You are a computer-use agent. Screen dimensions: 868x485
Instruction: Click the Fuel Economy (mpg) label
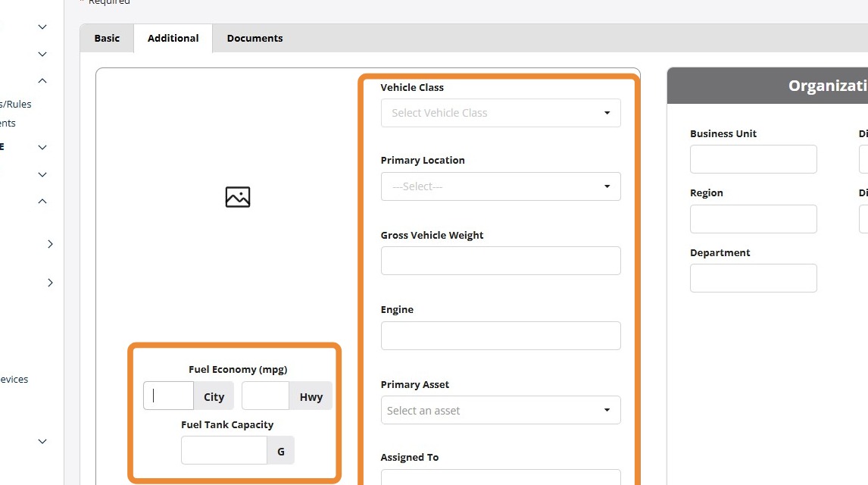238,369
